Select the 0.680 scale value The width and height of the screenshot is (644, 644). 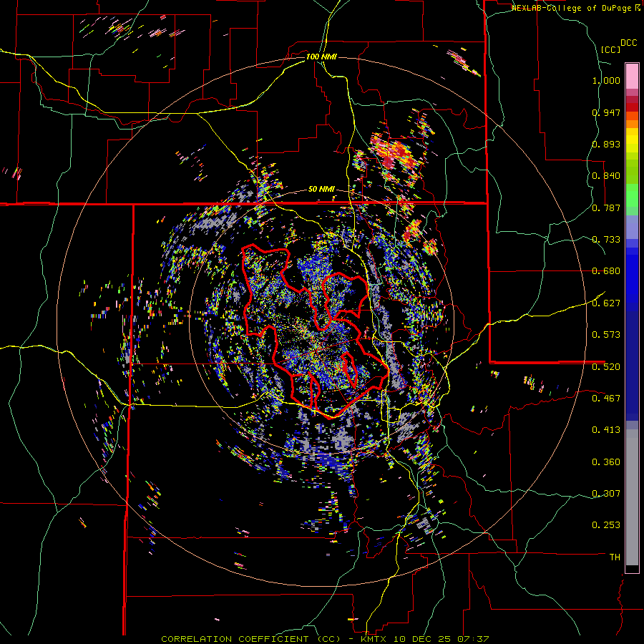pyautogui.click(x=606, y=271)
